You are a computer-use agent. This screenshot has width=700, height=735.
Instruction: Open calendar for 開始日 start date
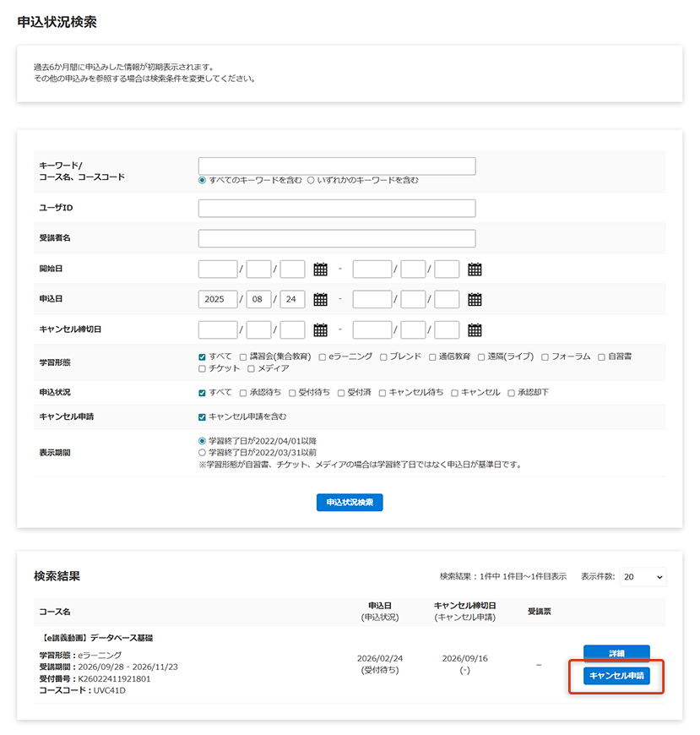click(x=320, y=269)
